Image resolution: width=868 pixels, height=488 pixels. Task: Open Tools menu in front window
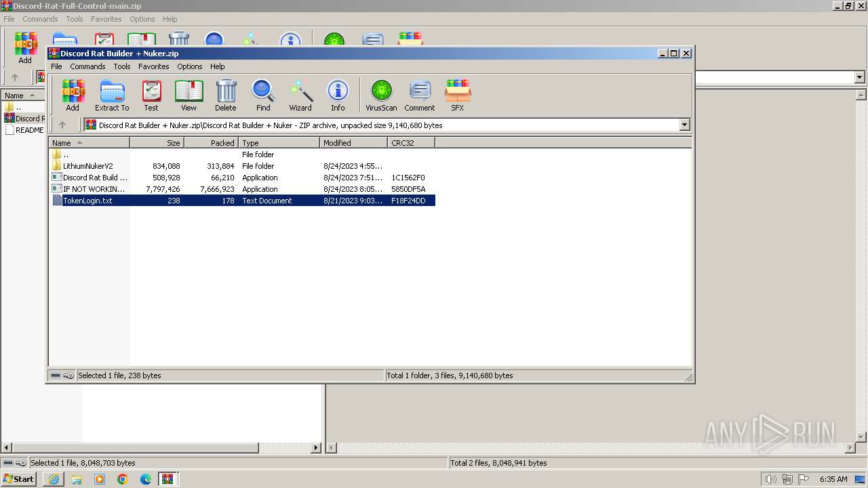122,66
